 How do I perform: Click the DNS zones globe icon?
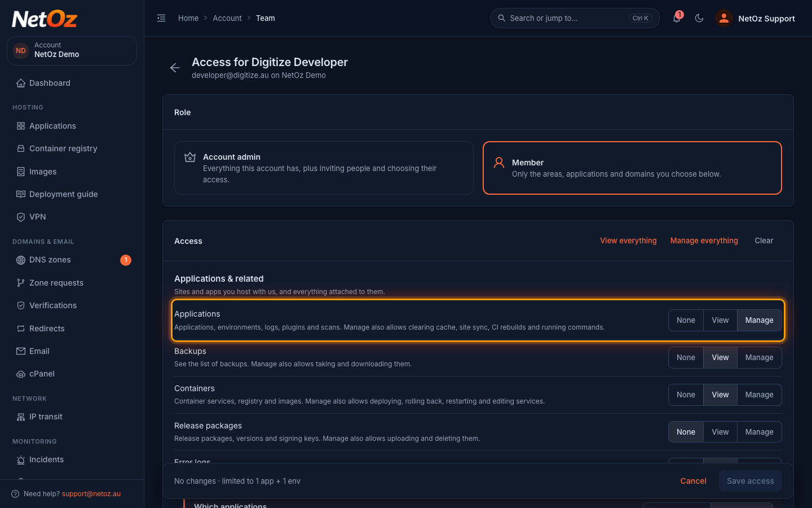pos(21,260)
